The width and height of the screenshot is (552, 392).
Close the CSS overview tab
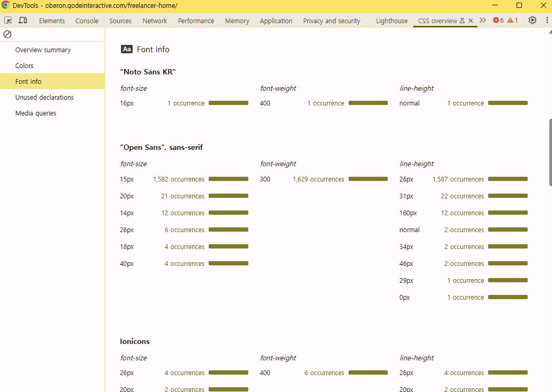click(x=471, y=21)
